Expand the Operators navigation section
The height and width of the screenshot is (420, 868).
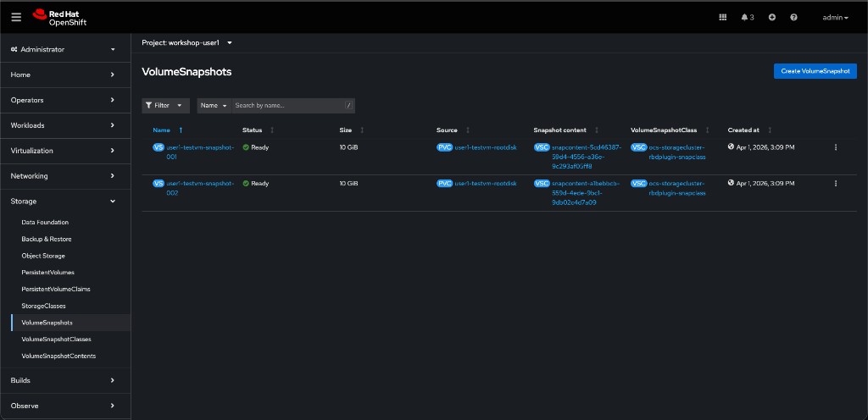(65, 100)
